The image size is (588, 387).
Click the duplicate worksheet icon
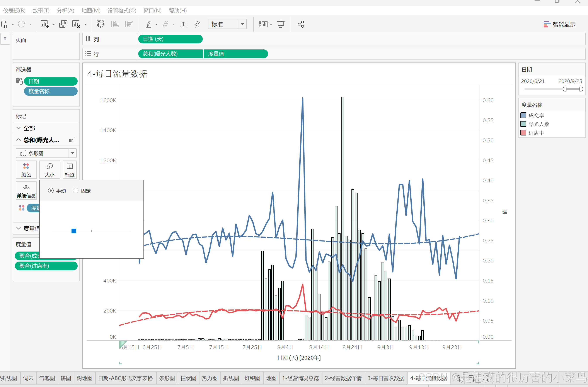(x=63, y=24)
